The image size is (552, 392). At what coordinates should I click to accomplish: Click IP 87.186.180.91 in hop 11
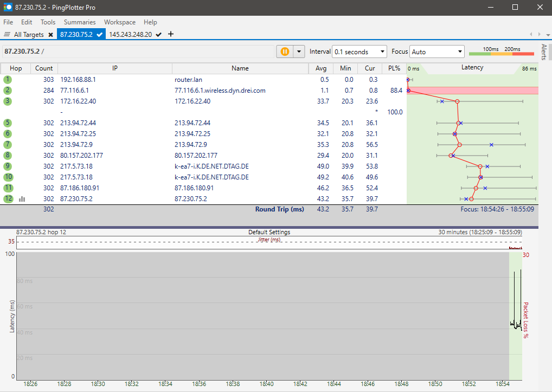tap(80, 188)
